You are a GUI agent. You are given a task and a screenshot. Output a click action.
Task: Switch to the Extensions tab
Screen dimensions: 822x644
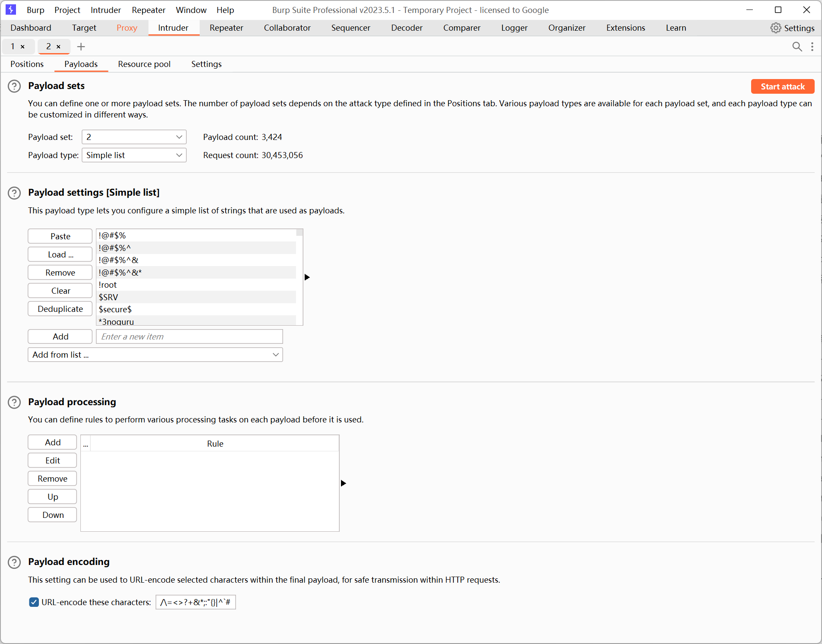[626, 28]
